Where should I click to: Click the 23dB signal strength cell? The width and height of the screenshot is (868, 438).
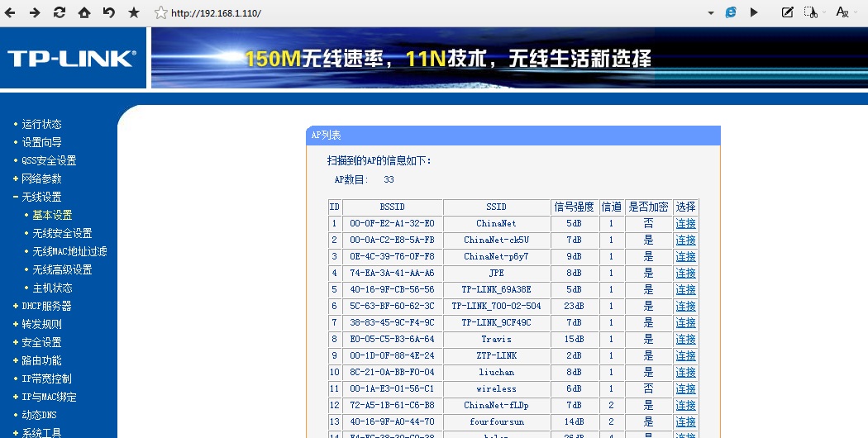574,307
